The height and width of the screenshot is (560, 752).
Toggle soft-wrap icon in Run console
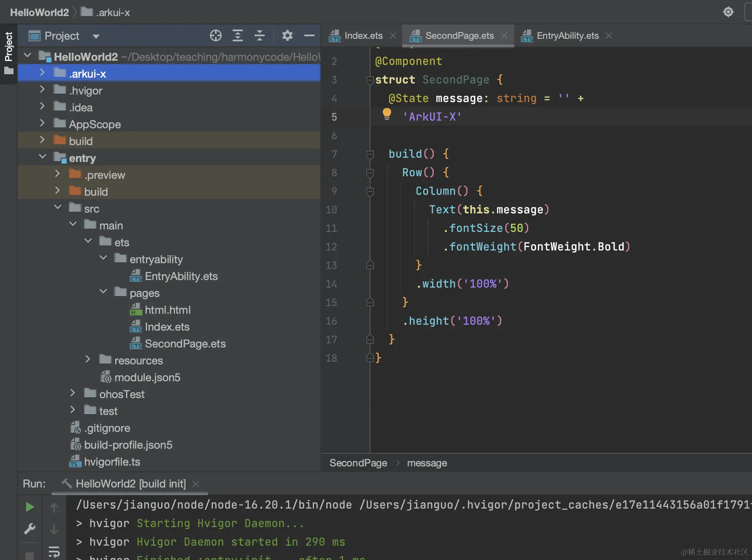54,552
